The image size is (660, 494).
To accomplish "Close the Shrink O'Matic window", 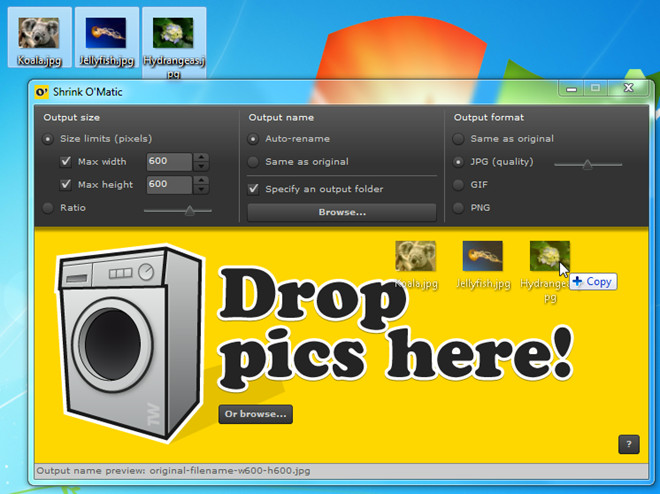I will pos(628,88).
